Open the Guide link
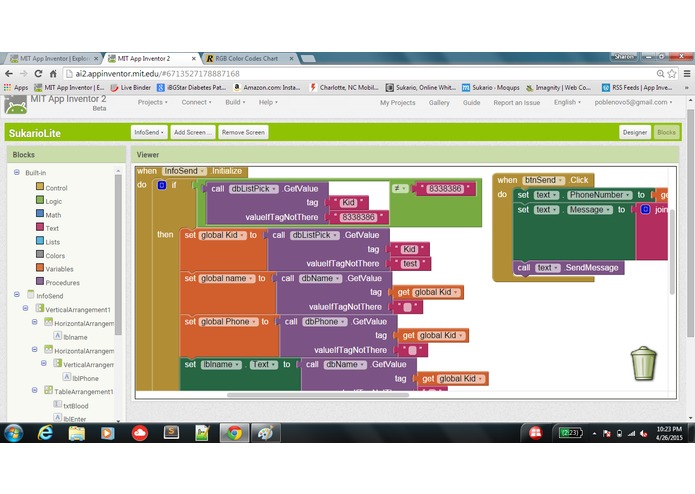The height and width of the screenshot is (494, 695). click(471, 102)
